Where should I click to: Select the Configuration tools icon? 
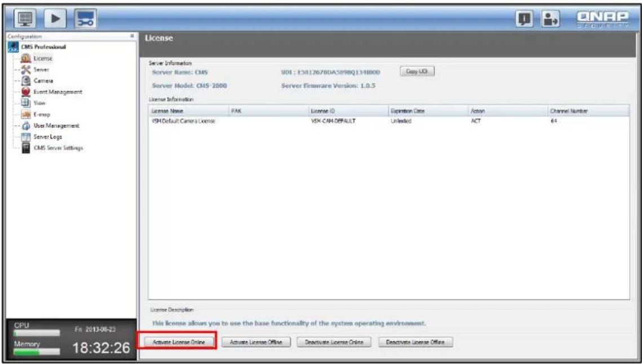pos(85,19)
